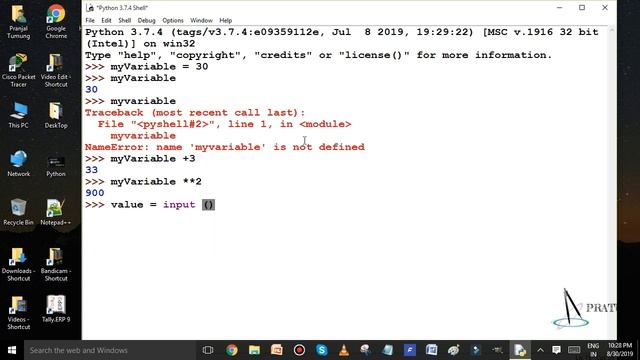Open VLC media player from the taskbar
640x360 pixels.
(x=344, y=350)
